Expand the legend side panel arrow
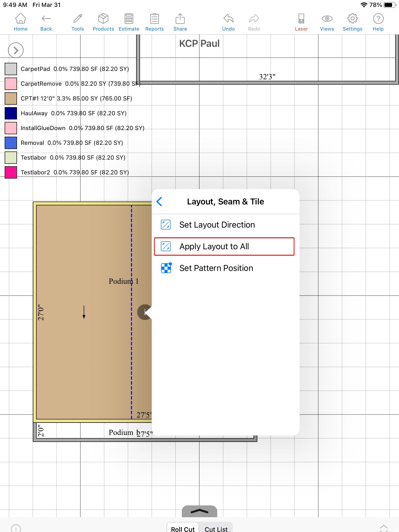Viewport: 399px width, 532px height. pyautogui.click(x=16, y=50)
